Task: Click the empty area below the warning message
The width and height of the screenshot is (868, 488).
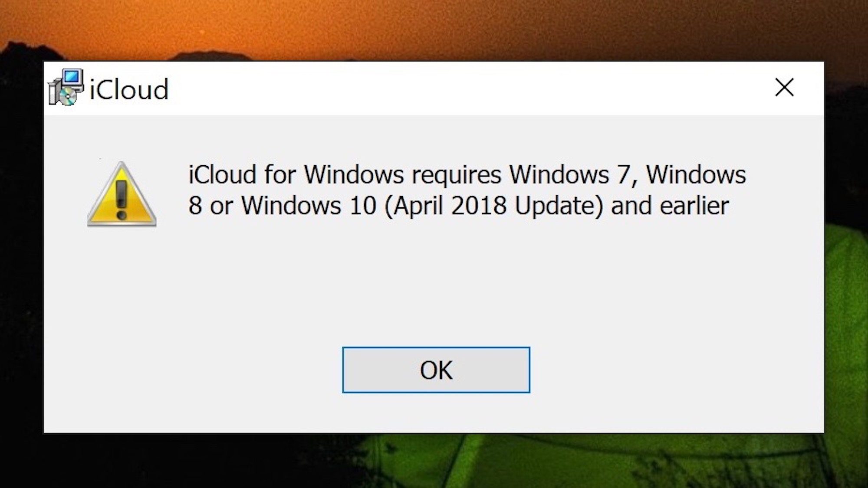Action: pos(434,282)
